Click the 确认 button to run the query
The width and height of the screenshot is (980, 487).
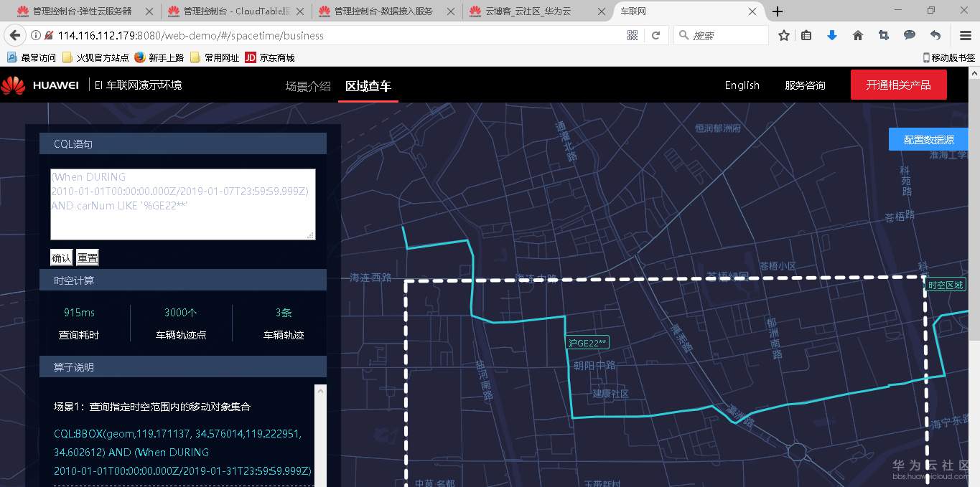61,257
